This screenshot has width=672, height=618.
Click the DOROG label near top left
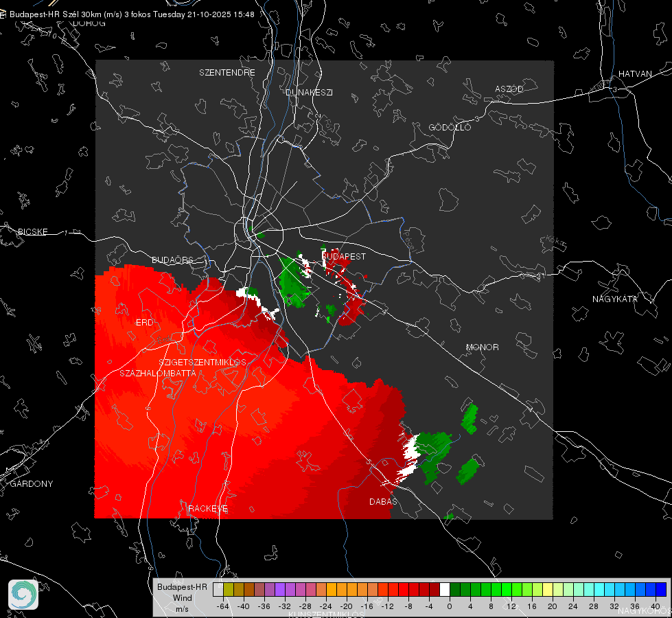click(x=89, y=23)
